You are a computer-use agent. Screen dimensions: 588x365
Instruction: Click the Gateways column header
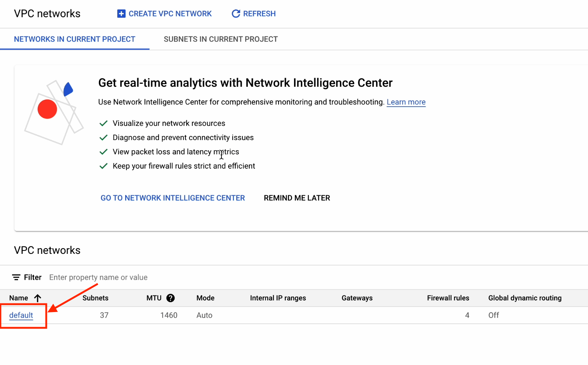click(x=357, y=298)
